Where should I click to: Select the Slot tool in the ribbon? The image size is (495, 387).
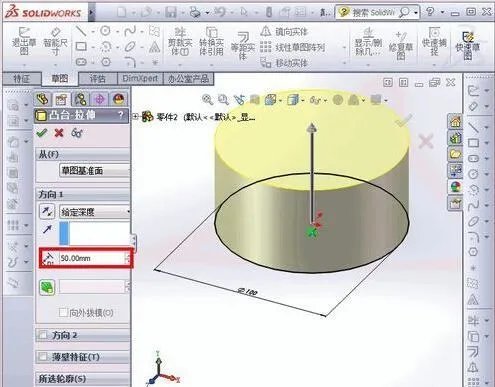click(81, 62)
